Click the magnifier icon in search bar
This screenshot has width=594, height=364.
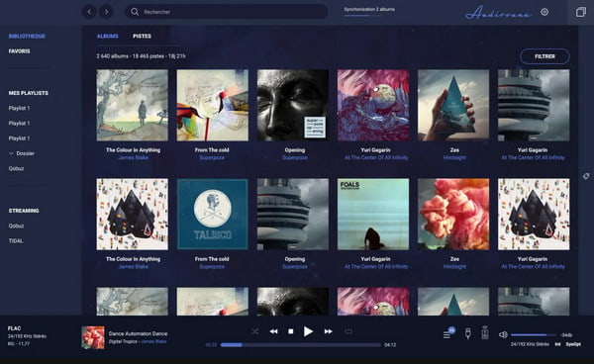coord(135,12)
